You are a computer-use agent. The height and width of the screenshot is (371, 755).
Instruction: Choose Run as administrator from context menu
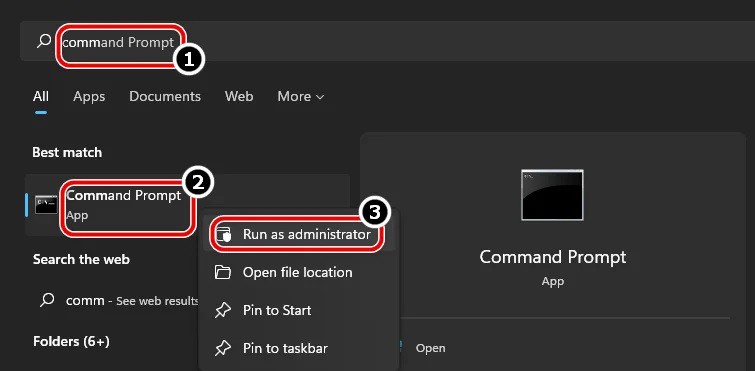click(x=299, y=234)
